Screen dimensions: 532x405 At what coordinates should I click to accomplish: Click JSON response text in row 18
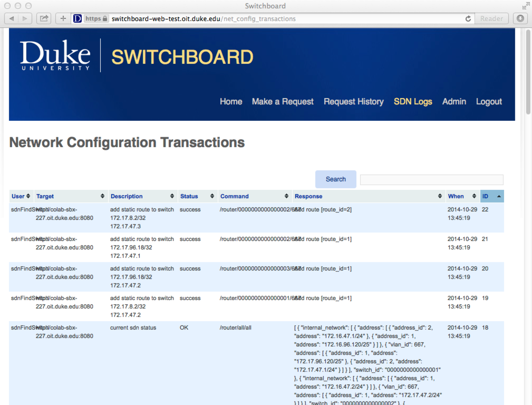[x=368, y=365]
